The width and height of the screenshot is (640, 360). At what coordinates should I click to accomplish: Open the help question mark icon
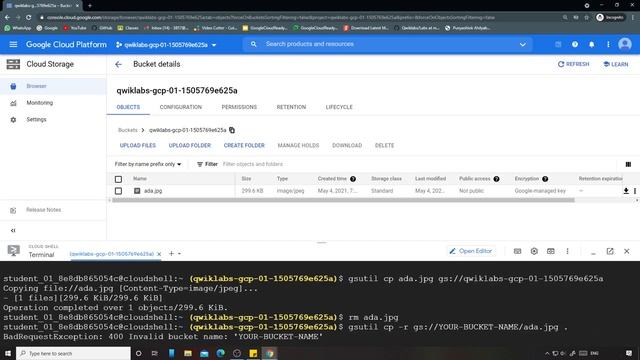point(575,44)
